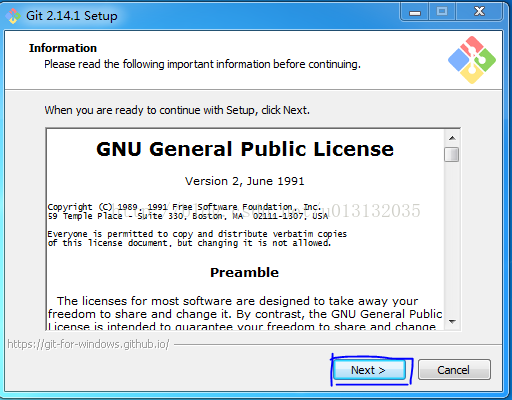Click the '59 Temple Place - Suite 330' line
Screen dimensions: 512x400
[188, 216]
